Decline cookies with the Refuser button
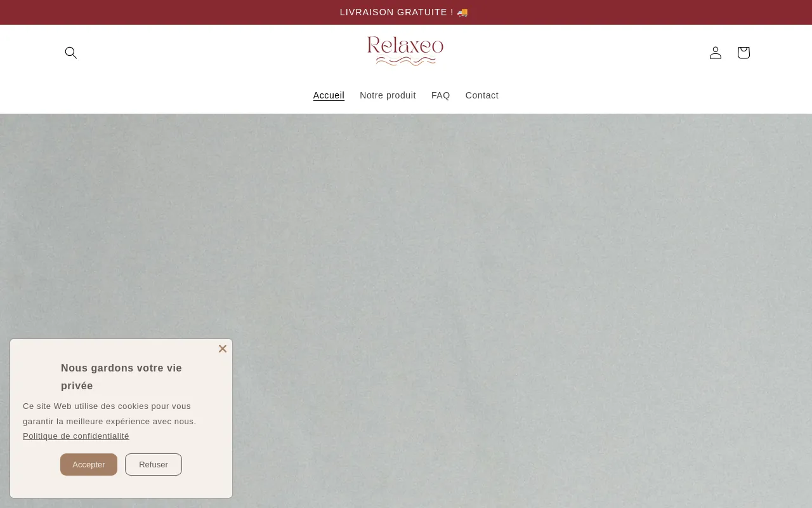This screenshot has height=508, width=812. click(154, 464)
